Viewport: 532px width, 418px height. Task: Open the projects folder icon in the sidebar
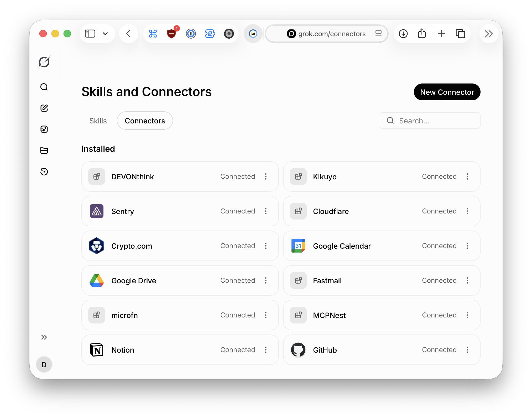44,150
